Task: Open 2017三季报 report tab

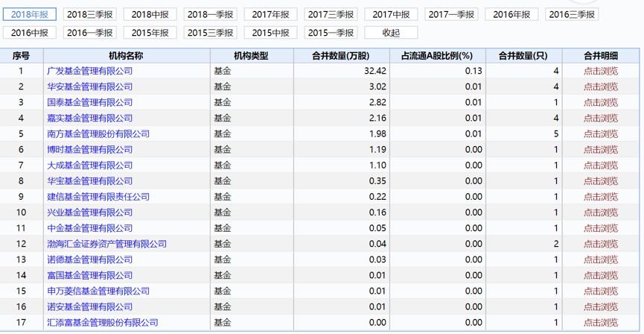Action: [x=331, y=14]
